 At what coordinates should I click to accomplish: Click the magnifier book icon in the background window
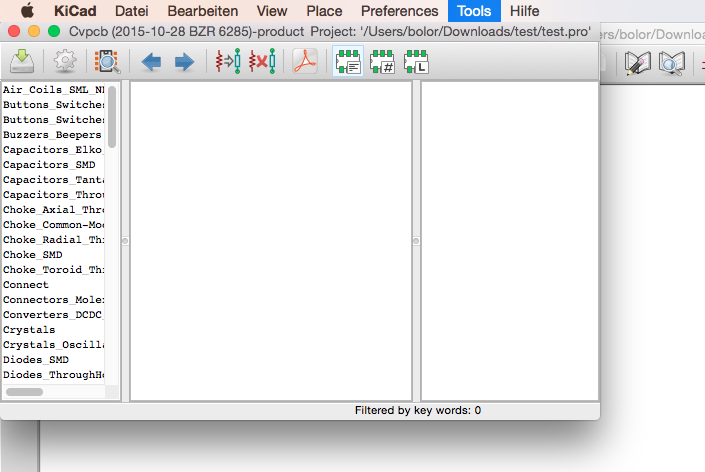pyautogui.click(x=672, y=62)
